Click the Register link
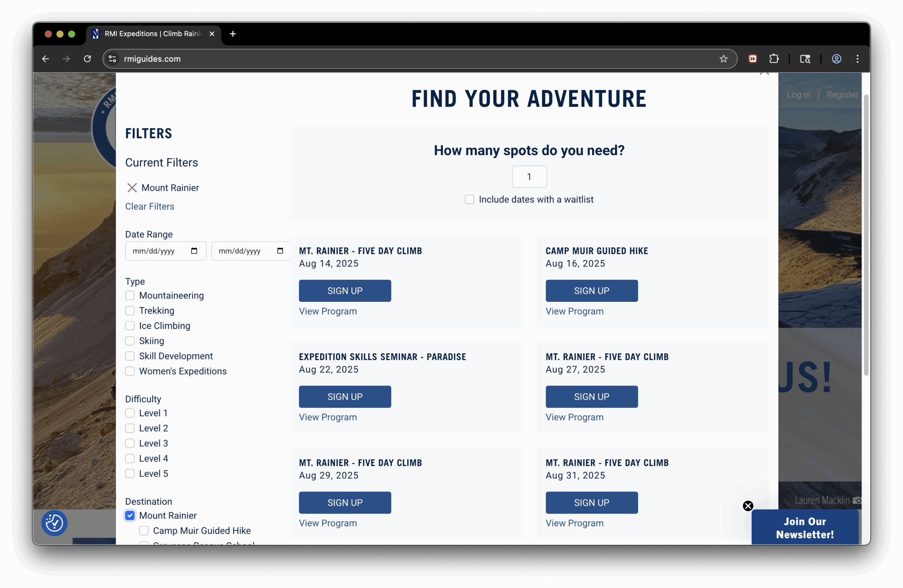Viewport: 903px width, 588px height. (x=842, y=95)
